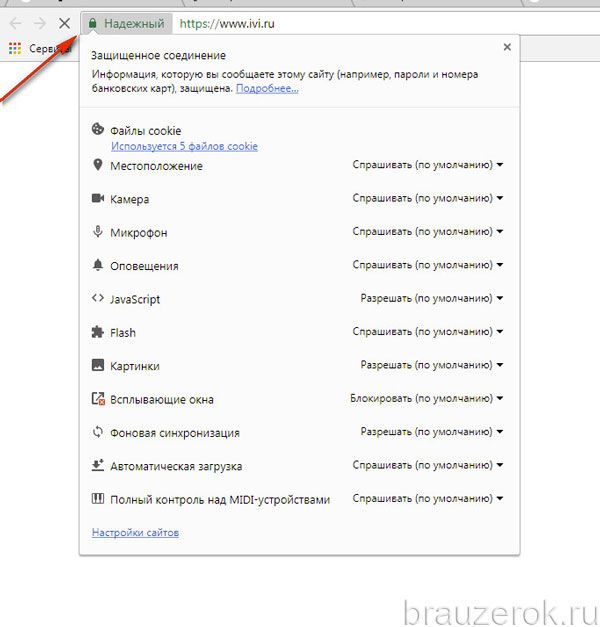Stop page loading with the X button

point(64,23)
